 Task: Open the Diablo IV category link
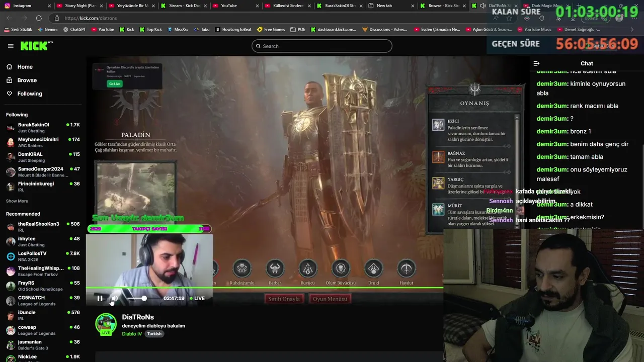132,334
